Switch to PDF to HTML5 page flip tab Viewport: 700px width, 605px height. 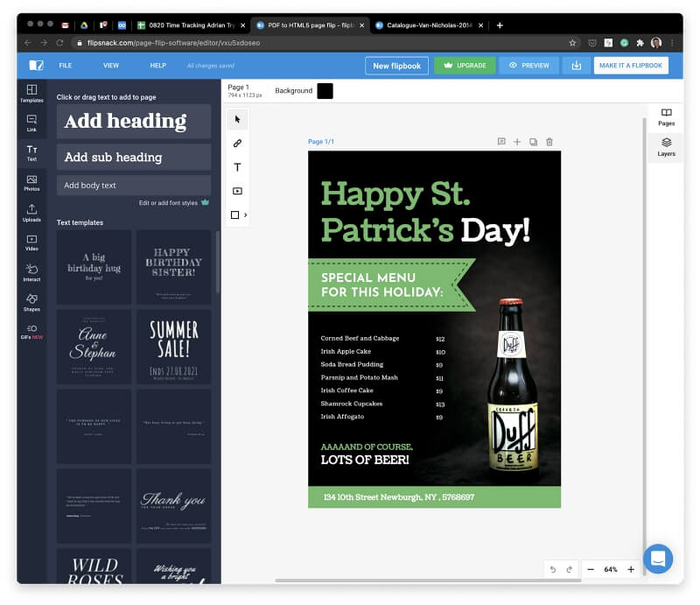click(x=310, y=25)
